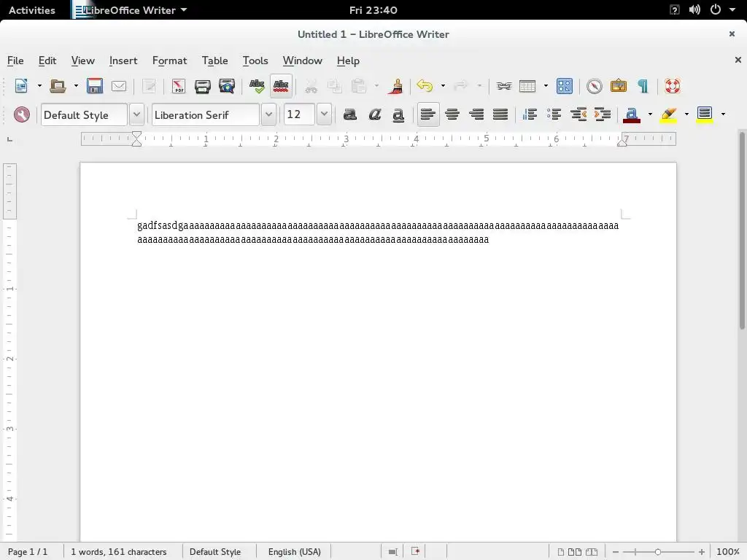Show Draw Functions toolbar icon

565,86
